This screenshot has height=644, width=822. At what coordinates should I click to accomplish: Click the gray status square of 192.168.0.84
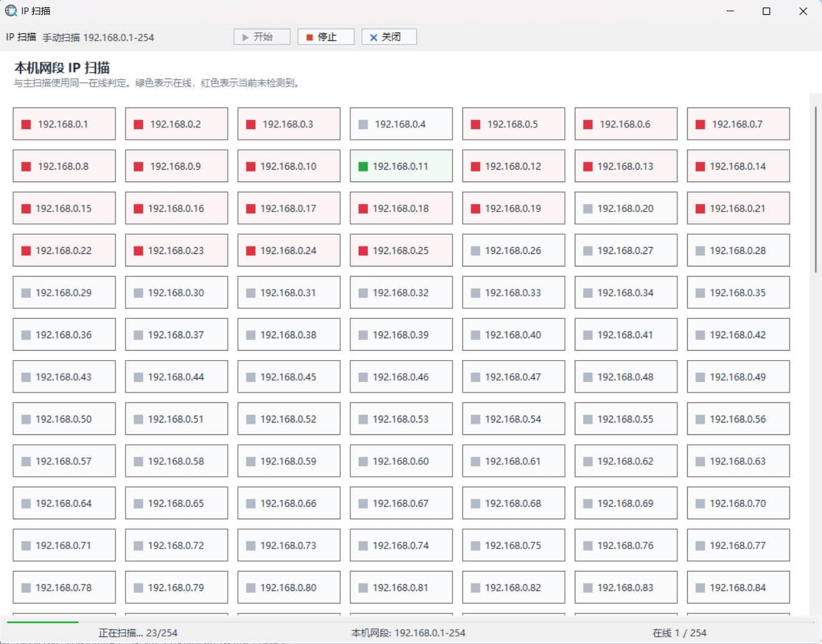[x=700, y=588]
